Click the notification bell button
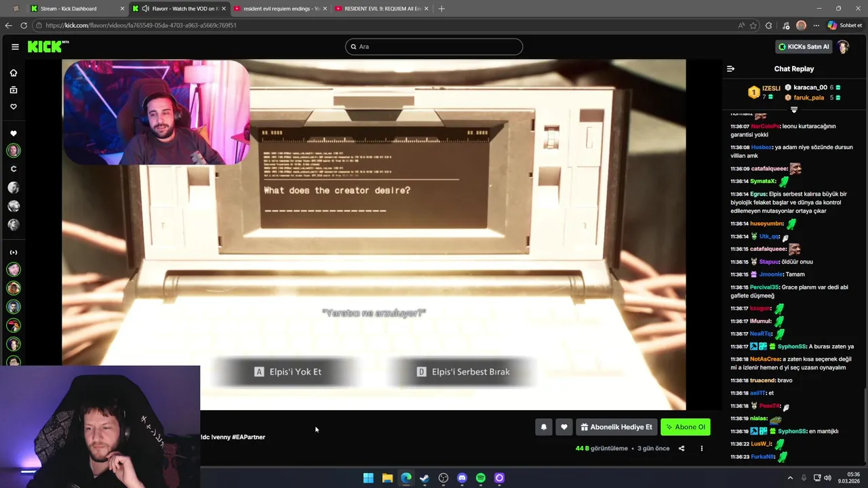 (543, 427)
